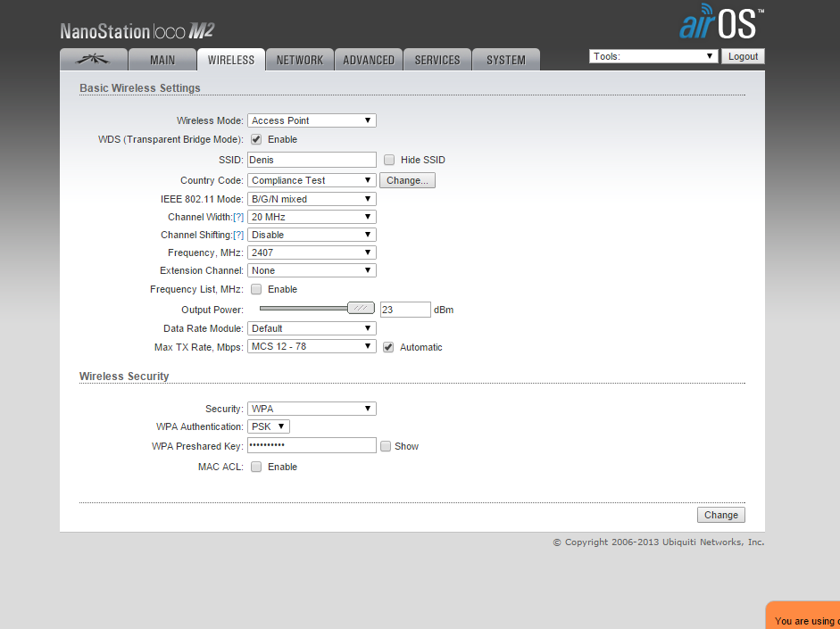Viewport: 840px width, 629px height.
Task: Open the Ubiquiti logo tab
Action: coord(94,60)
